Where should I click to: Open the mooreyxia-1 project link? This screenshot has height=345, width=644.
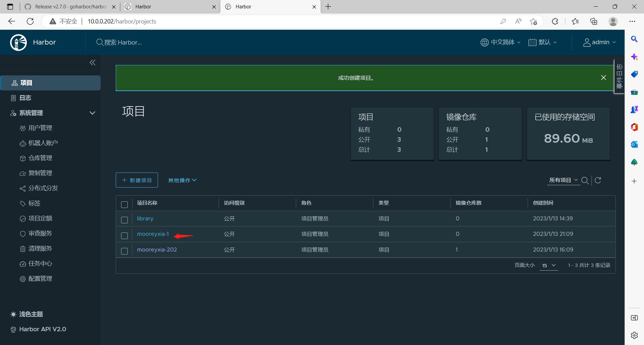pyautogui.click(x=153, y=234)
